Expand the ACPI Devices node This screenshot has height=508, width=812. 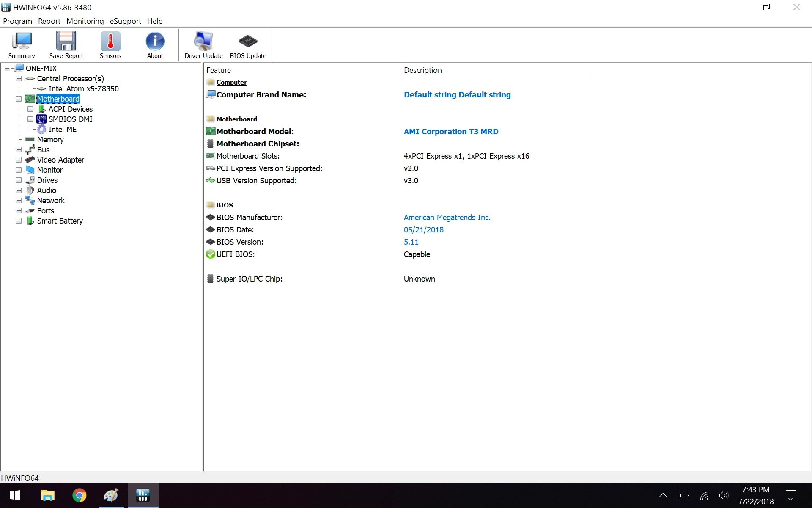tap(30, 109)
